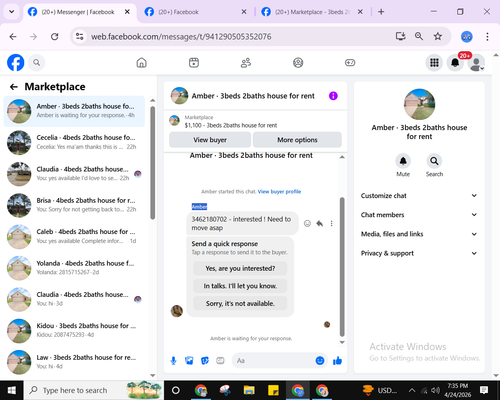Image resolution: width=500 pixels, height=400 pixels.
Task: Expand Customize chat section
Action: tap(419, 196)
